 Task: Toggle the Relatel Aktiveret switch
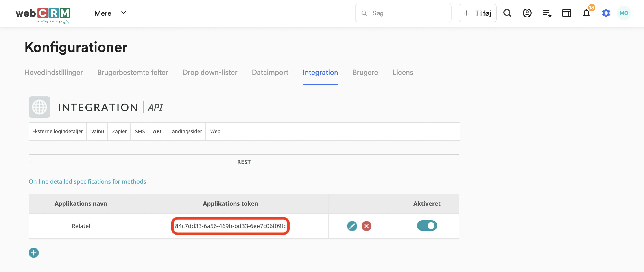pos(427,226)
